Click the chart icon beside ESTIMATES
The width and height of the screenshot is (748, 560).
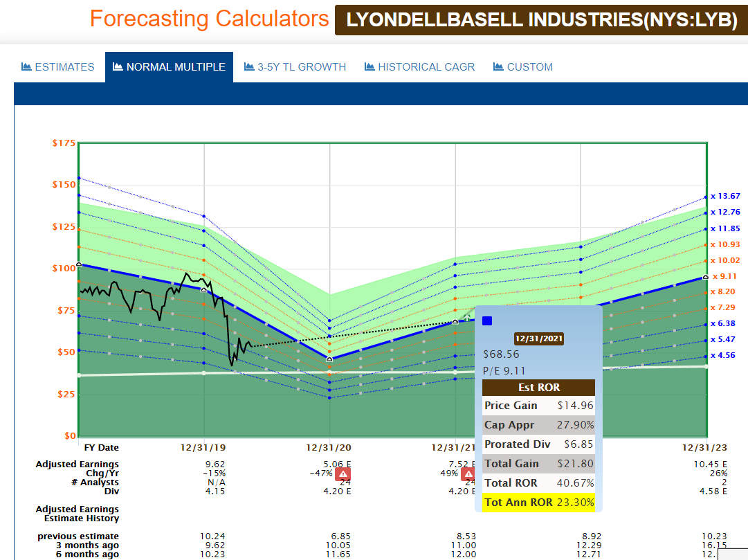[x=26, y=66]
